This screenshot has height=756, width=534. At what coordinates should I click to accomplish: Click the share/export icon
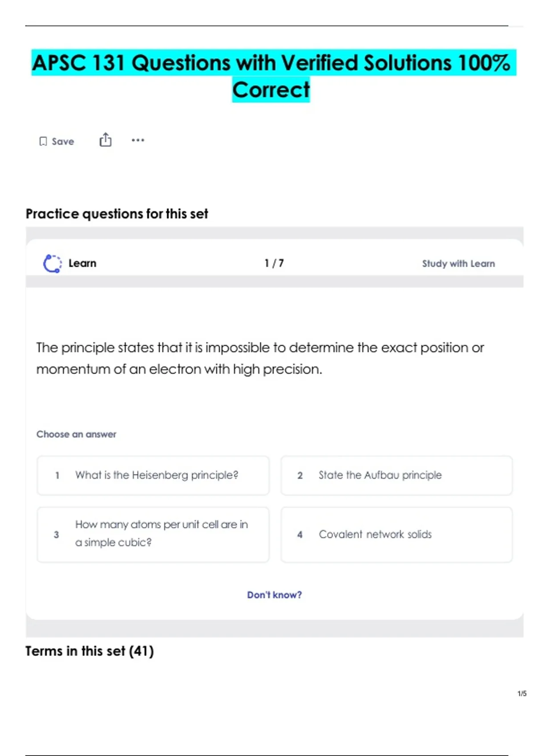(x=105, y=140)
